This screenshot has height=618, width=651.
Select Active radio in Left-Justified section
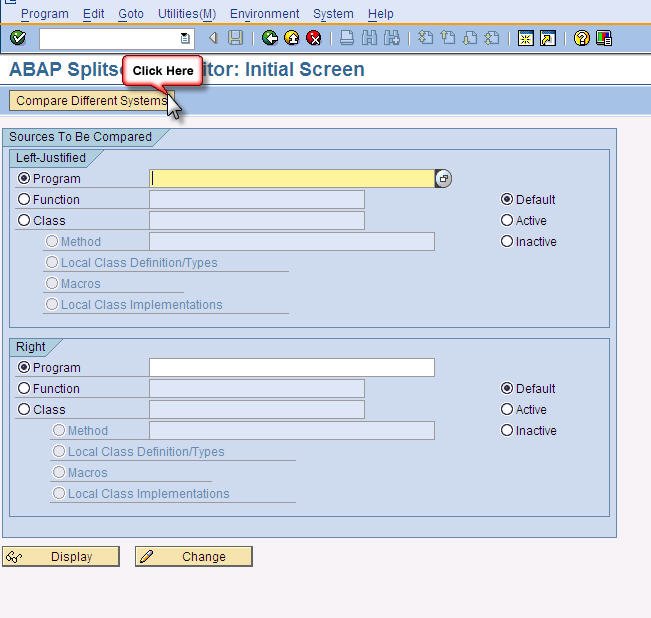(x=507, y=220)
